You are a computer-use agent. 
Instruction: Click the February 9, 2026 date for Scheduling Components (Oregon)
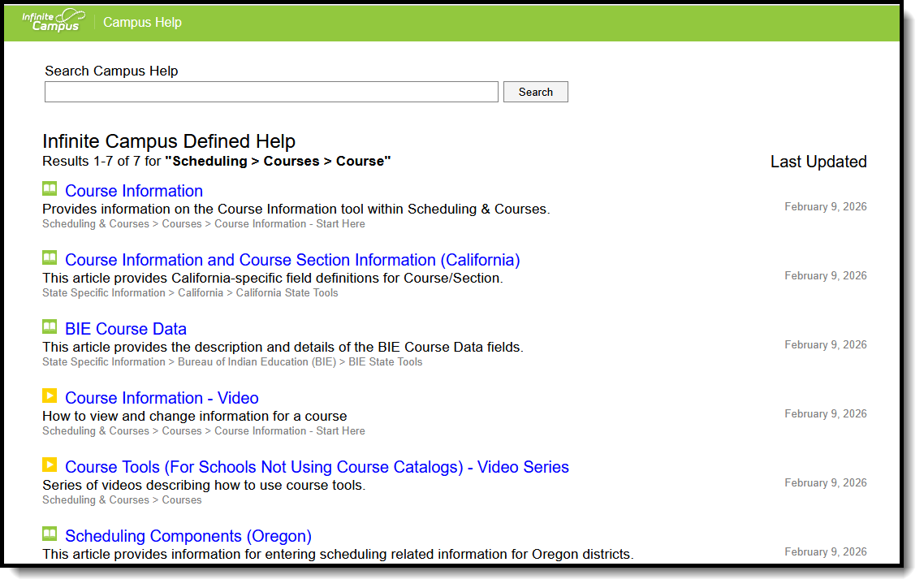[x=826, y=551]
